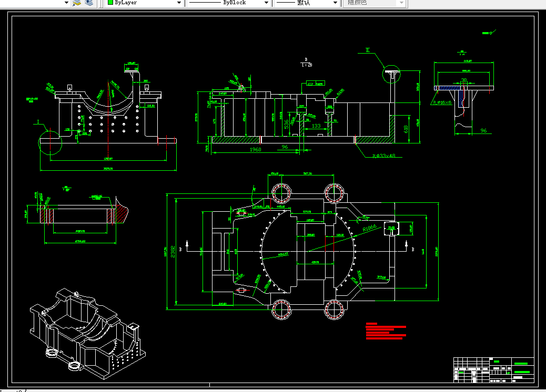
Task: Open the layer list dropdown arrow
Action: click(66, 3)
